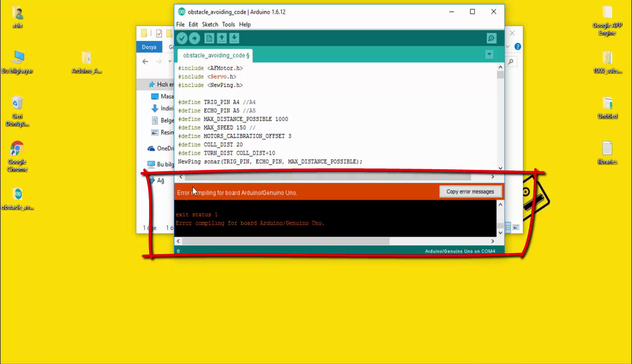The image size is (632, 364).
Task: Click 'Arduino/Genuino Uno on COM4' status text
Action: click(460, 251)
